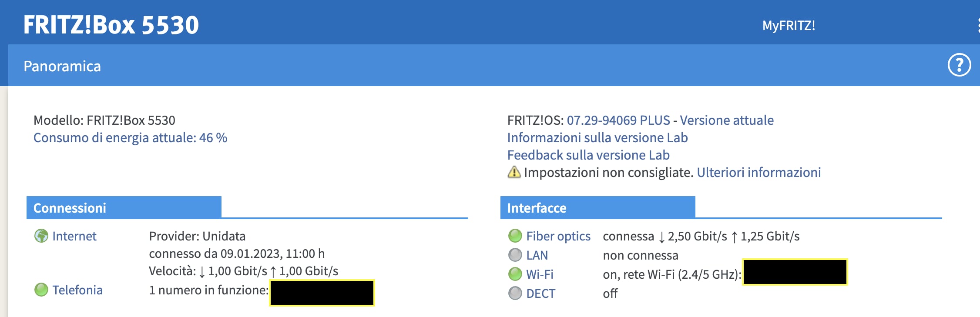Click the green Telefonia status indicator

pyautogui.click(x=41, y=290)
